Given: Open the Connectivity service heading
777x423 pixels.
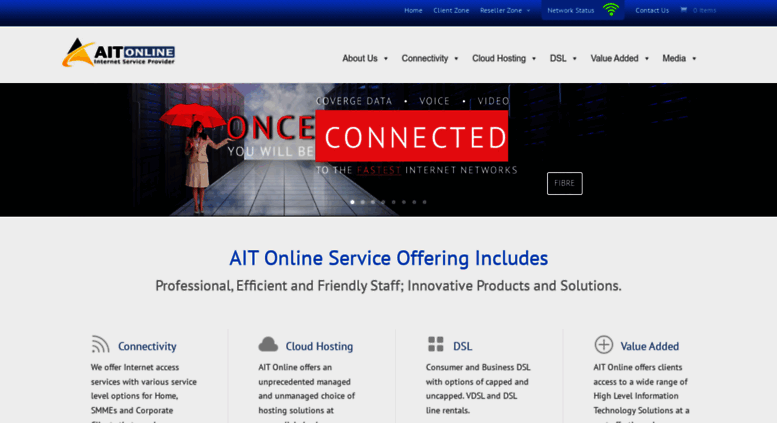Looking at the screenshot, I should click(147, 346).
